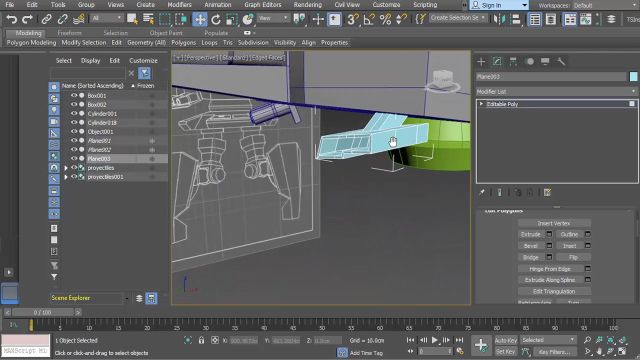This screenshot has width=640, height=360.
Task: Click the Edit Triangulation button
Action: [x=554, y=291]
